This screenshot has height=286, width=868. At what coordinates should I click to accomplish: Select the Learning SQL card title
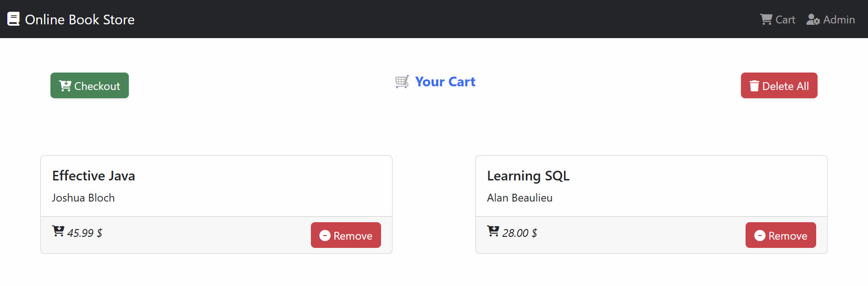528,176
